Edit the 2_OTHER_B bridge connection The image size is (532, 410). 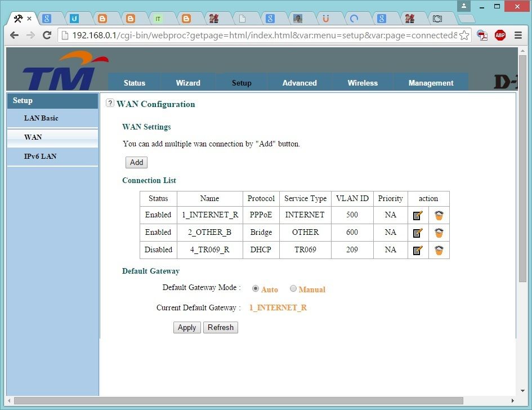click(418, 233)
